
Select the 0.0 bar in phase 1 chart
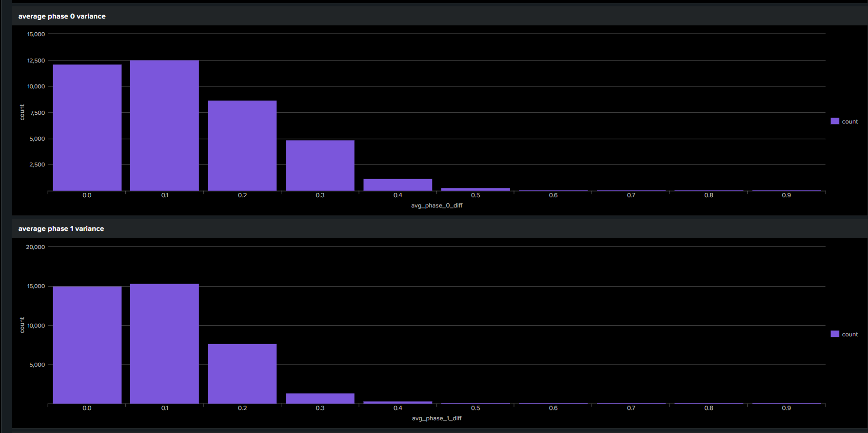click(x=87, y=345)
